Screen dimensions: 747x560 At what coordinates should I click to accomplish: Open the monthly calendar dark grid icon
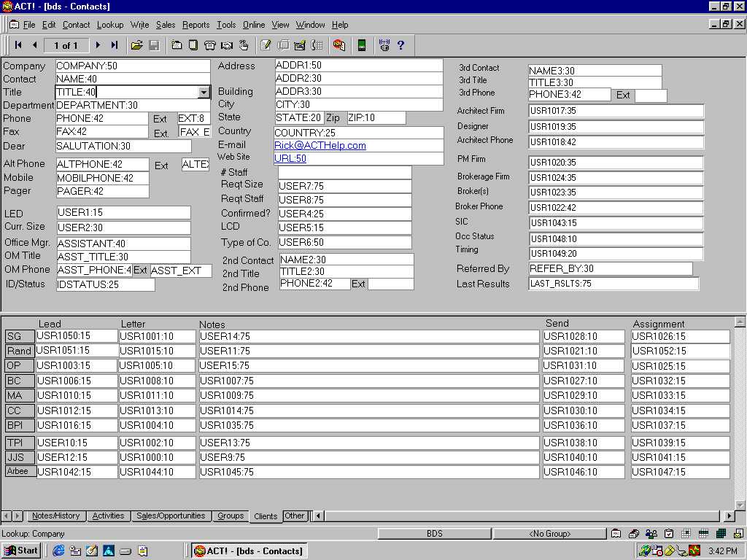(x=721, y=534)
